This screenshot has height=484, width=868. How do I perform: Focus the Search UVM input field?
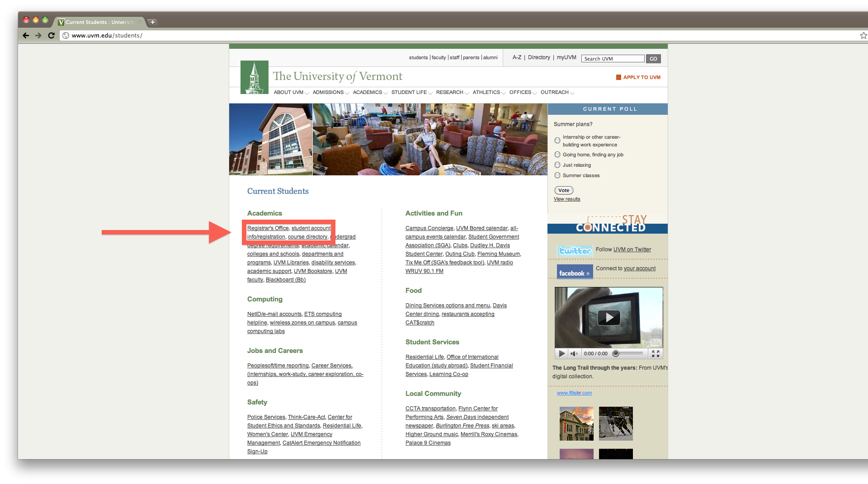pos(613,59)
